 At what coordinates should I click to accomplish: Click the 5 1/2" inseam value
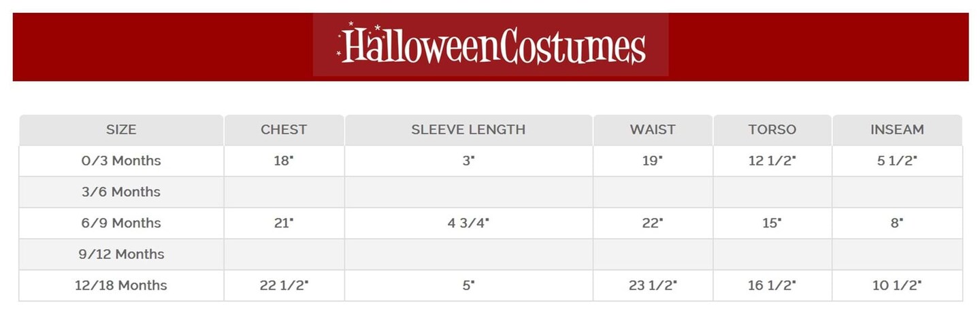tap(897, 161)
